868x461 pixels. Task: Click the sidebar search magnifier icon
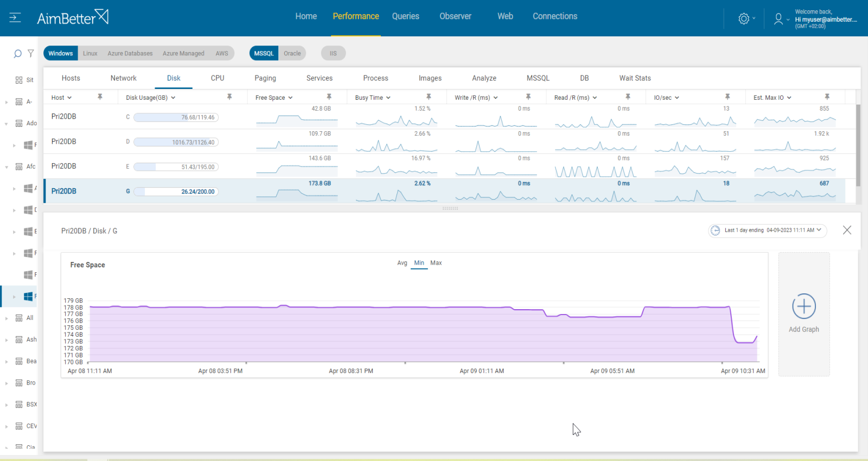point(17,54)
